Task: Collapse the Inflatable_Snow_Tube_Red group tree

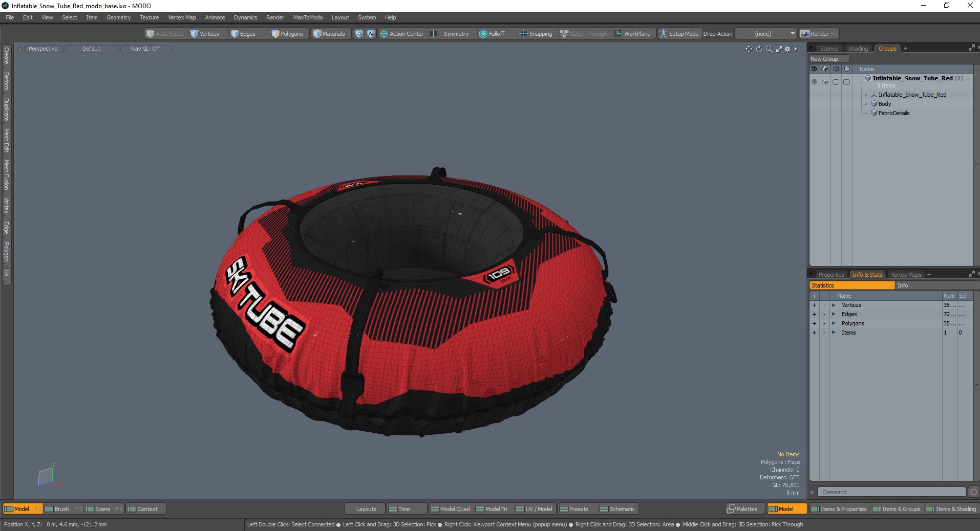Action: pos(861,82)
